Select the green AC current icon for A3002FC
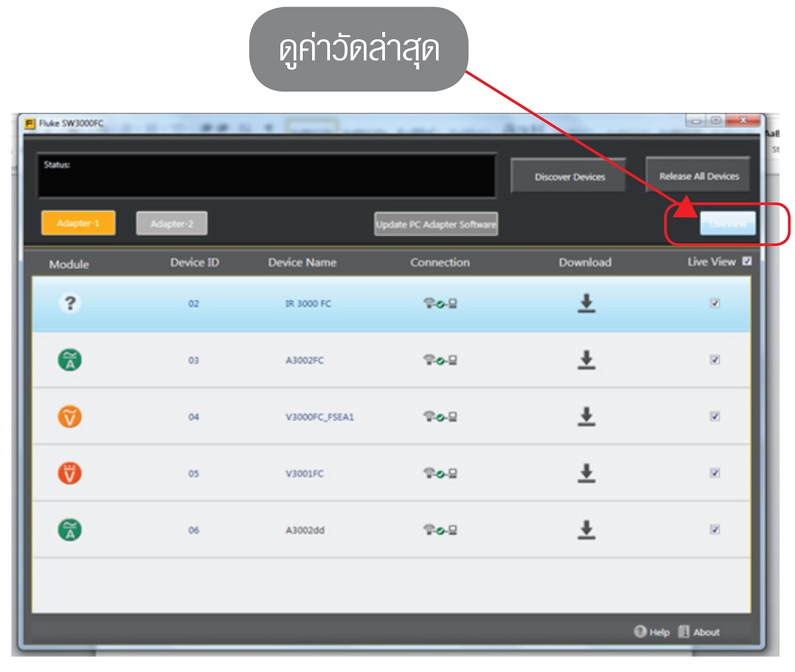This screenshot has height=672, width=795. point(70,361)
